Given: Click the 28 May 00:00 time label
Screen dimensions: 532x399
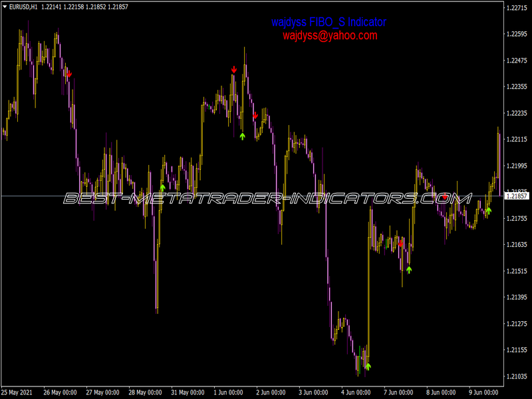Looking at the screenshot, I should pyautogui.click(x=145, y=392).
